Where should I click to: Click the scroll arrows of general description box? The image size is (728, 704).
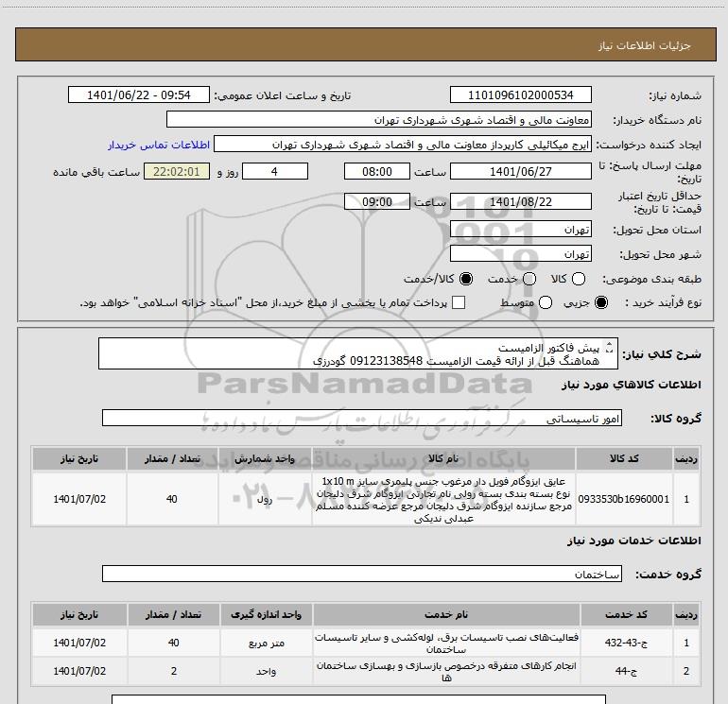click(x=610, y=347)
